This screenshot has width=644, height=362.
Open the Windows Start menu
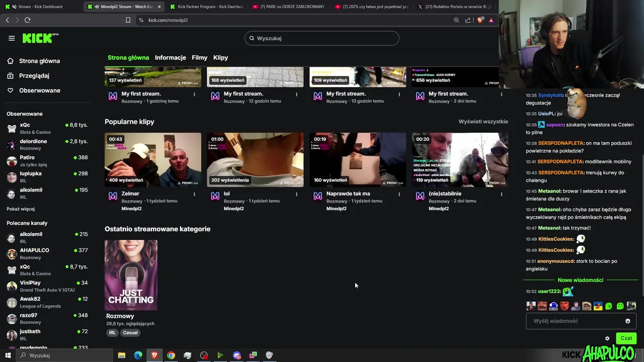[8, 355]
